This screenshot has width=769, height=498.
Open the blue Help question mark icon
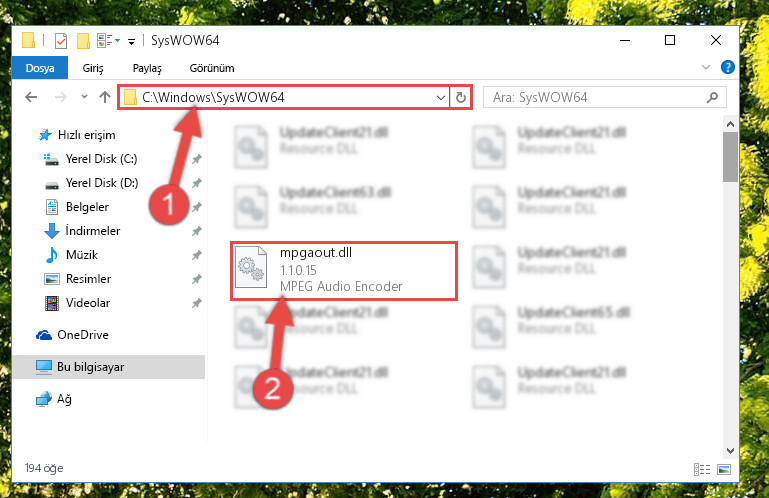[x=728, y=67]
